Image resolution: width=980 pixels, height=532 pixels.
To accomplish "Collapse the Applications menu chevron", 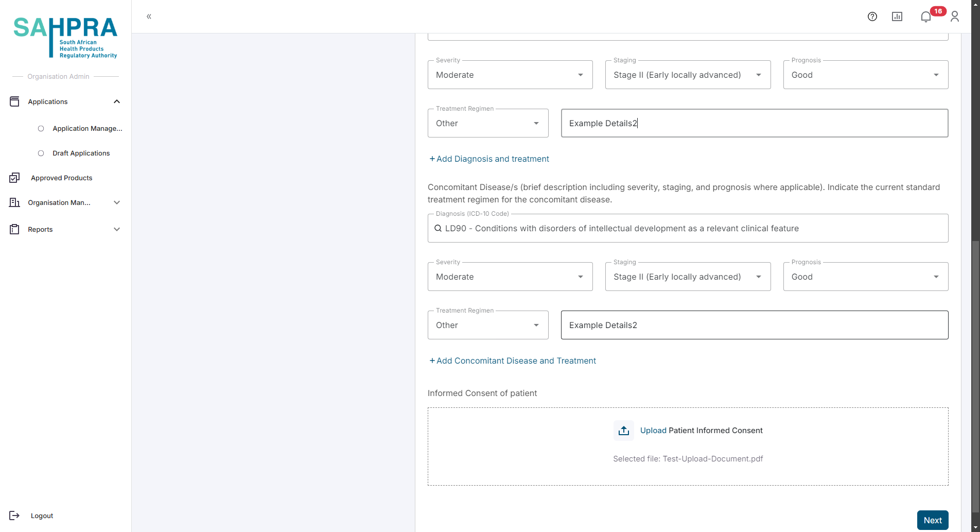I will point(117,101).
